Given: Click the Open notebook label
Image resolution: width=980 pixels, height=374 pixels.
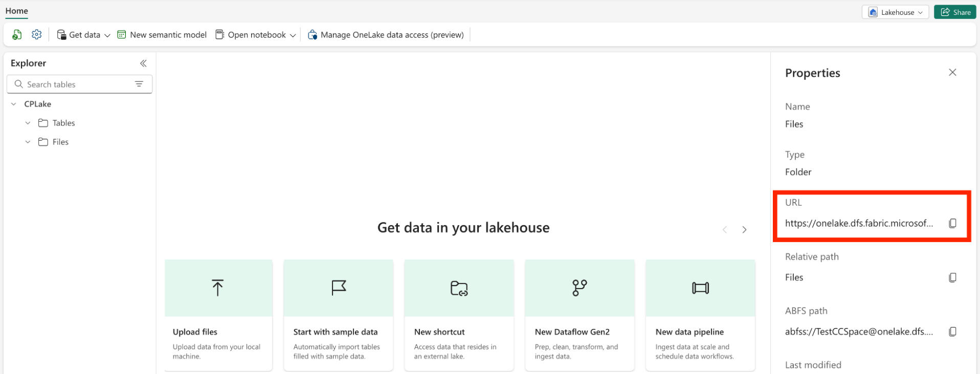Looking at the screenshot, I should pyautogui.click(x=257, y=35).
